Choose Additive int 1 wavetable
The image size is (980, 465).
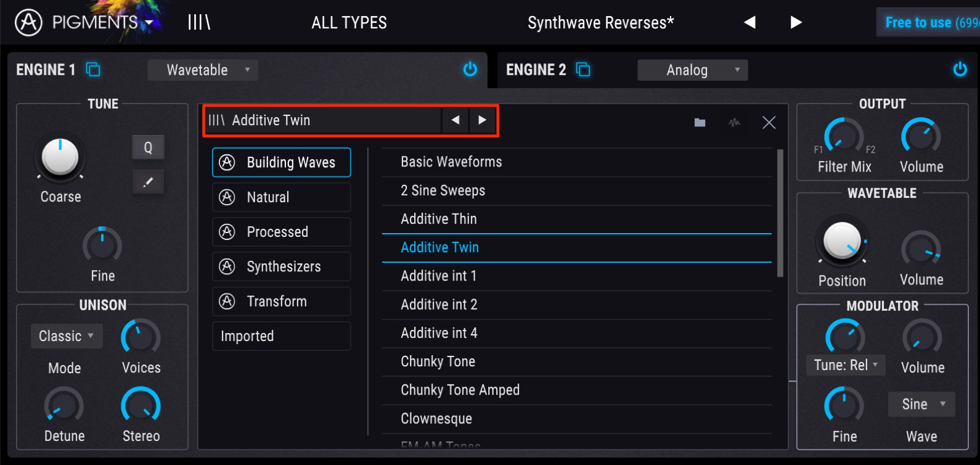(577, 276)
